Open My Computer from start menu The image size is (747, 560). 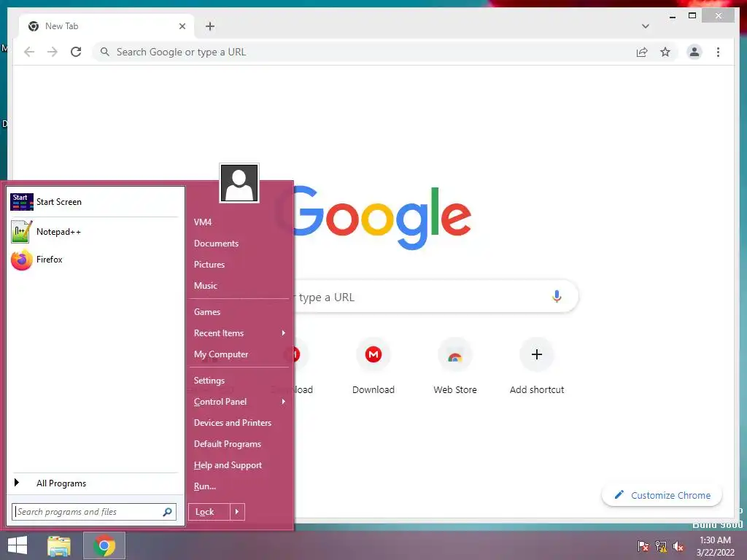point(221,354)
